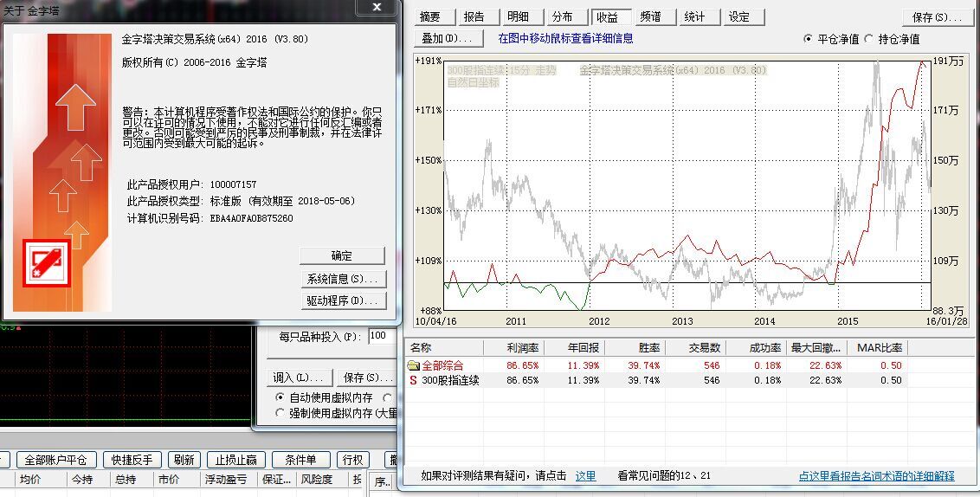The height and width of the screenshot is (497, 980).
Task: Click the 快捷反手 button
Action: tap(132, 460)
